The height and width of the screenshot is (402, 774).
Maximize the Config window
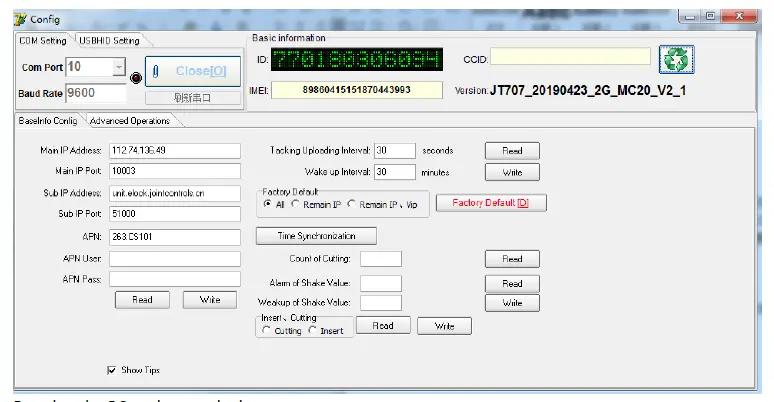point(710,16)
